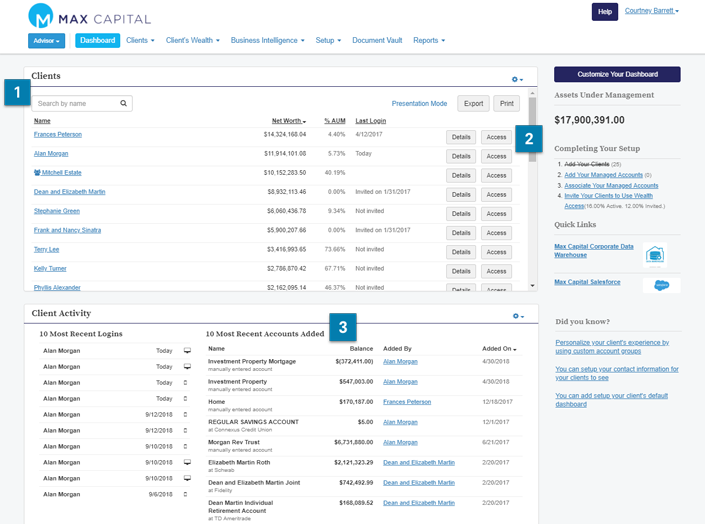The image size is (705, 524).
Task: Click the Salesforce cloud icon
Action: click(x=661, y=285)
